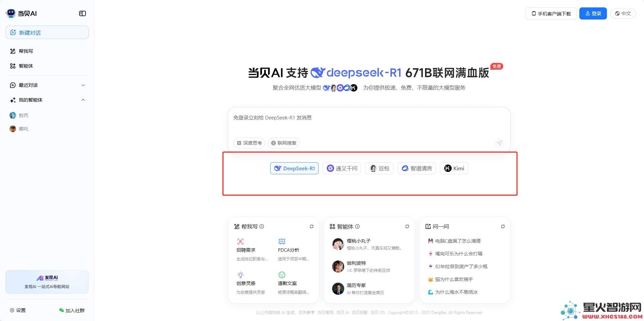Open the 中文 language selector
This screenshot has height=321, width=644.
pyautogui.click(x=623, y=13)
